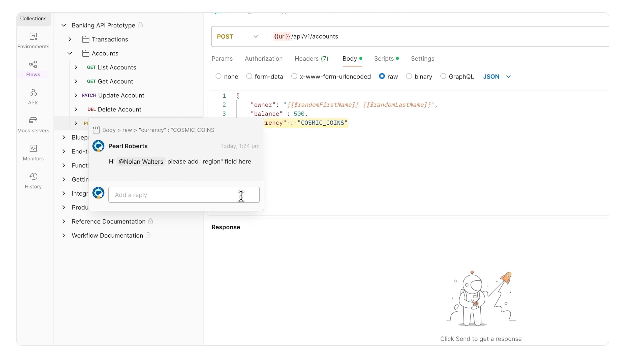Open the Mock servers panel
This screenshot has height=364, width=622.
point(33,124)
